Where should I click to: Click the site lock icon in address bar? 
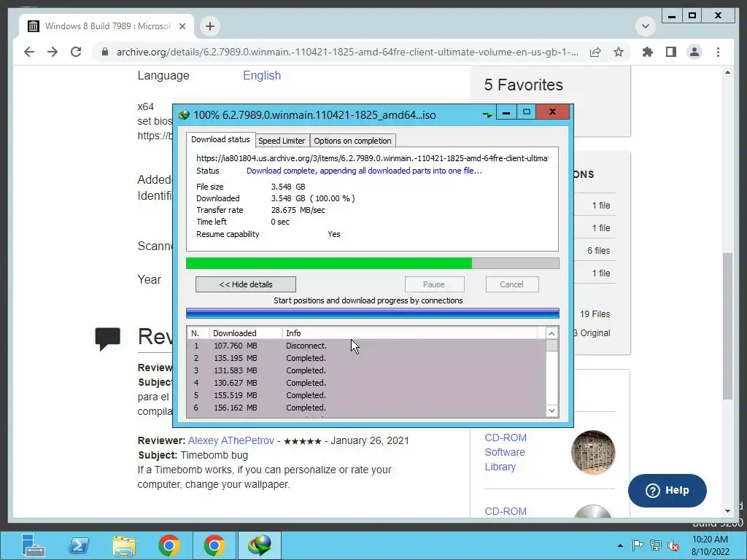tap(105, 52)
